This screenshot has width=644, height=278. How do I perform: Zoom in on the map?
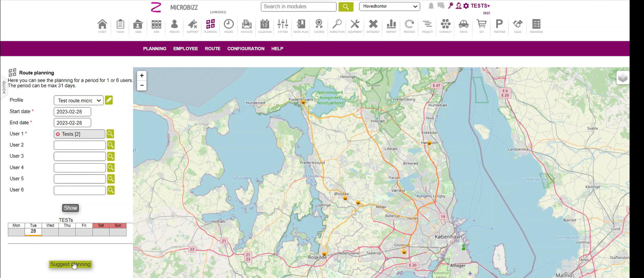(x=142, y=76)
